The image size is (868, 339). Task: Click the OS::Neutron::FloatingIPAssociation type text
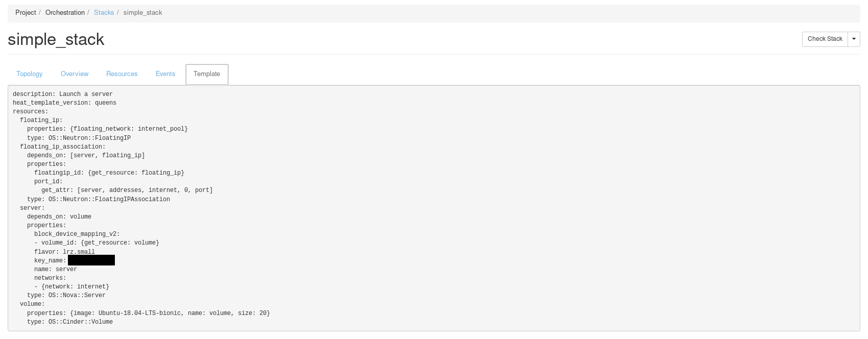point(109,199)
